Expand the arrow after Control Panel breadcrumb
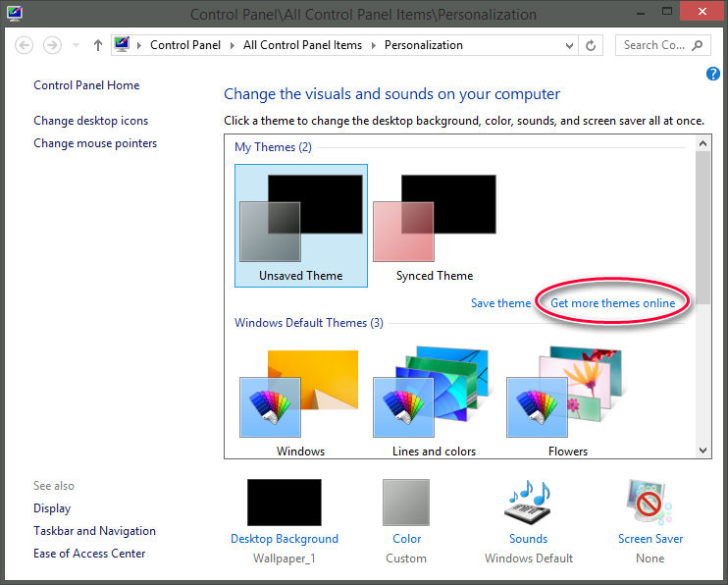Viewport: 728px width, 585px height. [232, 45]
